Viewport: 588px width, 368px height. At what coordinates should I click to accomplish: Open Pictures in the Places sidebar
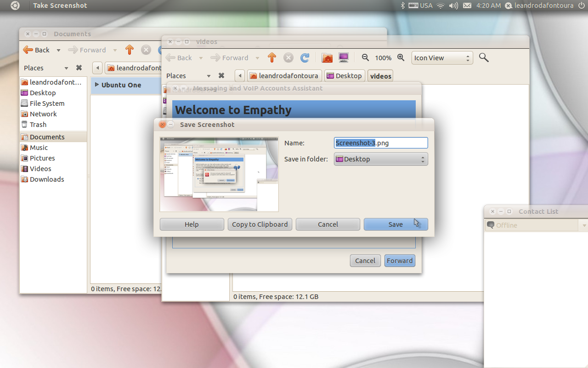pyautogui.click(x=53, y=158)
